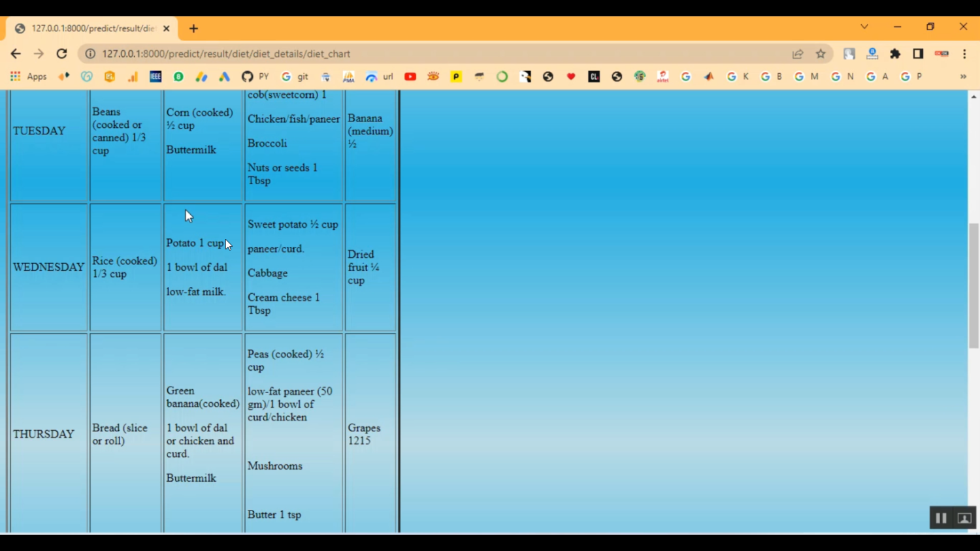980x551 pixels.
Task: Open the Google 'git' bookmark
Action: (295, 76)
